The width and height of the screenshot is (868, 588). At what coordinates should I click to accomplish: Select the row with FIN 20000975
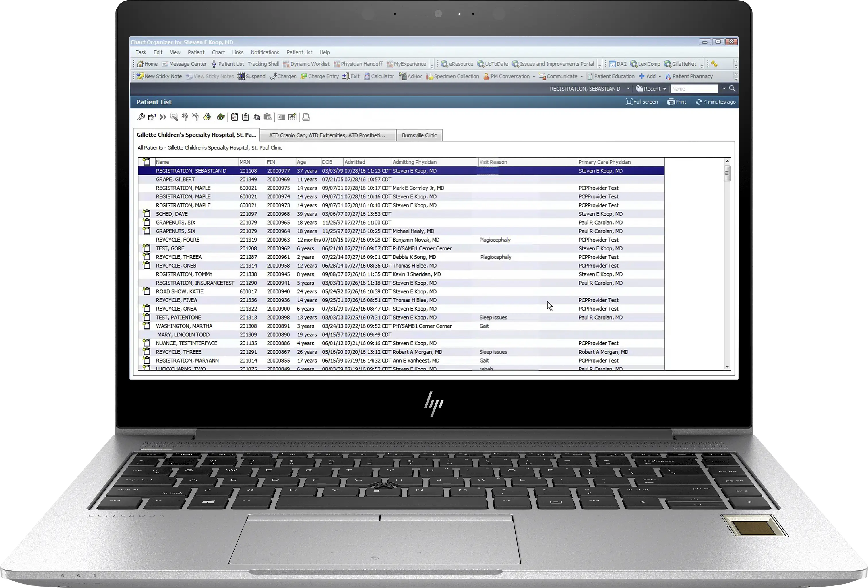point(401,188)
